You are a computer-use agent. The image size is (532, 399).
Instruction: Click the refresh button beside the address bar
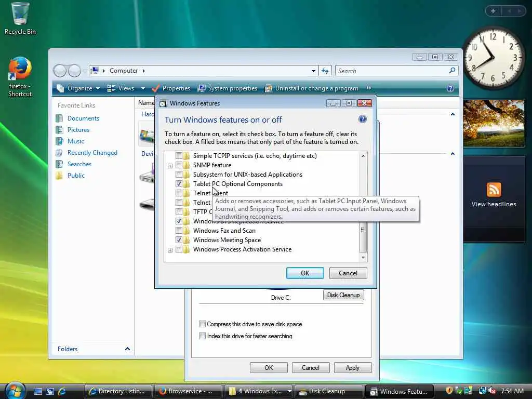click(325, 71)
